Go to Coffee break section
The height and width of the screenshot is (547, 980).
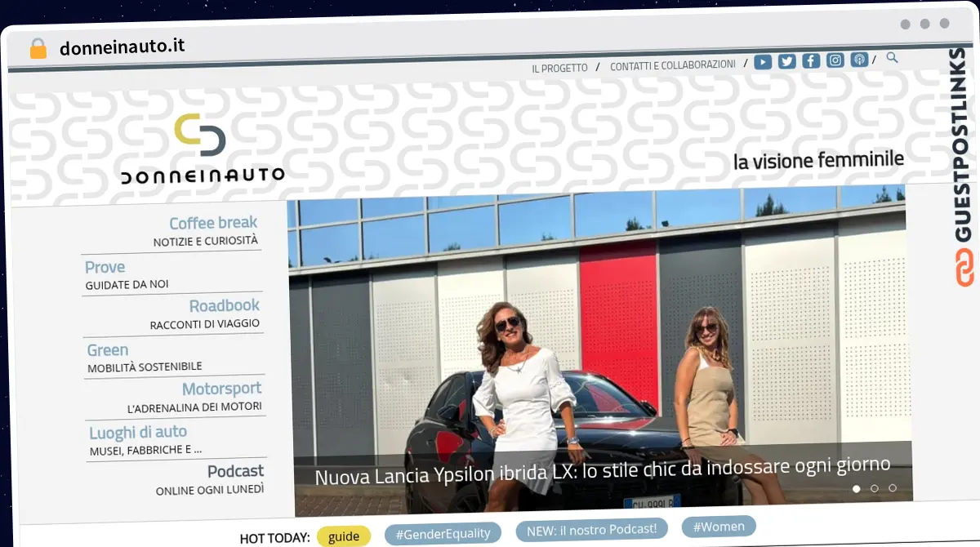tap(213, 223)
